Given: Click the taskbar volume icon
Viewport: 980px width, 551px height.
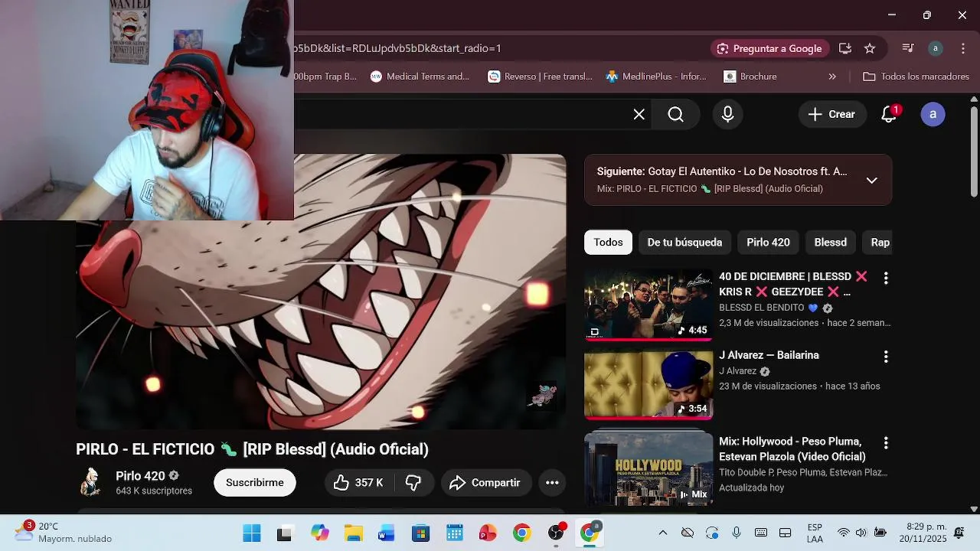Looking at the screenshot, I should pos(861,533).
